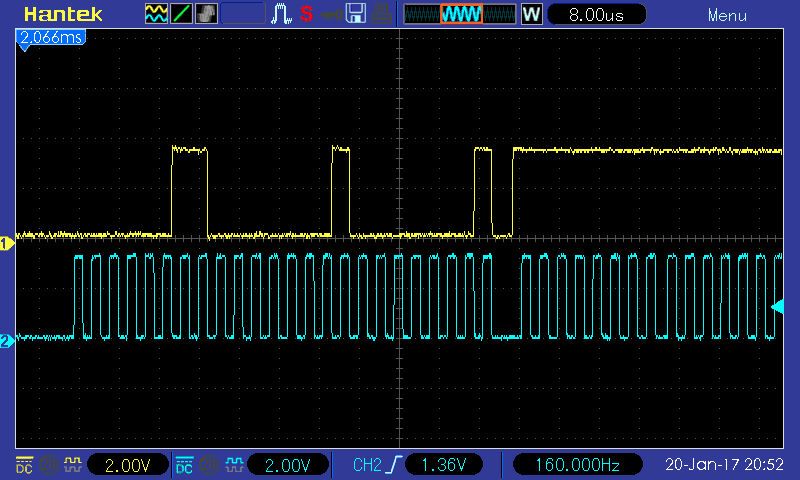Click the printer icon in toolbar

381,14
